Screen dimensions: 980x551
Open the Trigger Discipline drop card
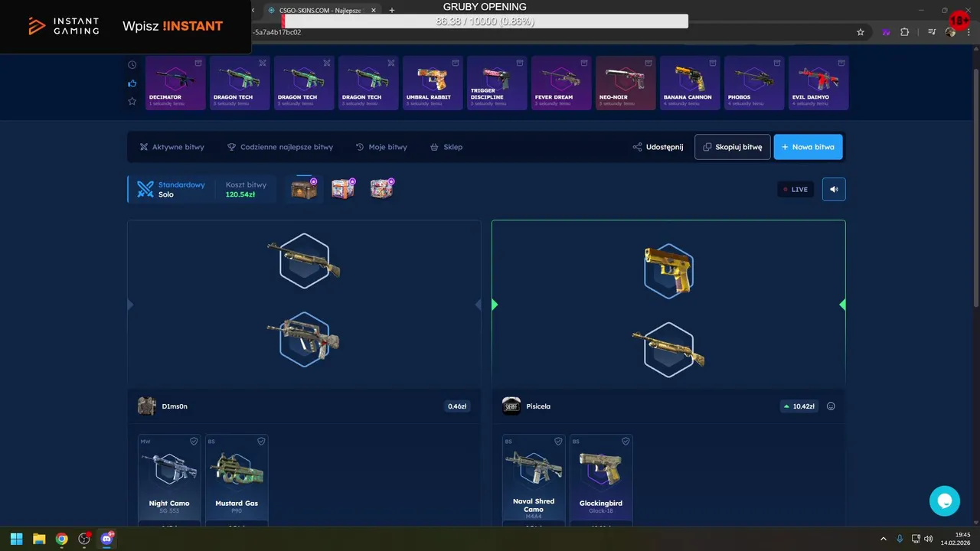click(x=497, y=83)
